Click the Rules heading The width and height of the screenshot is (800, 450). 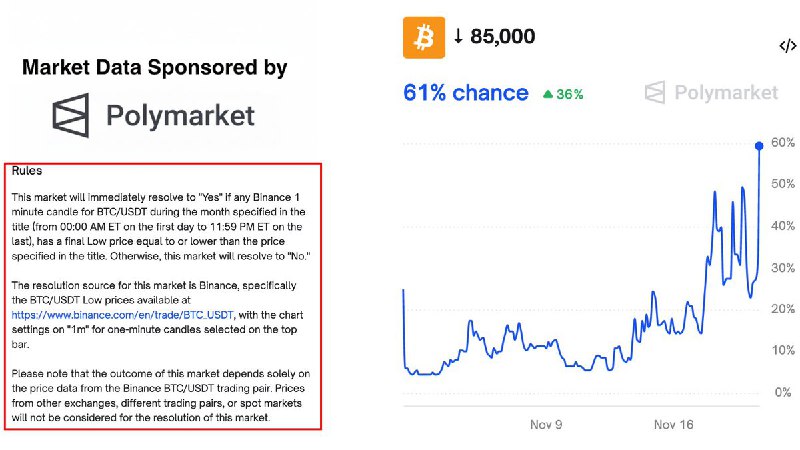[26, 171]
